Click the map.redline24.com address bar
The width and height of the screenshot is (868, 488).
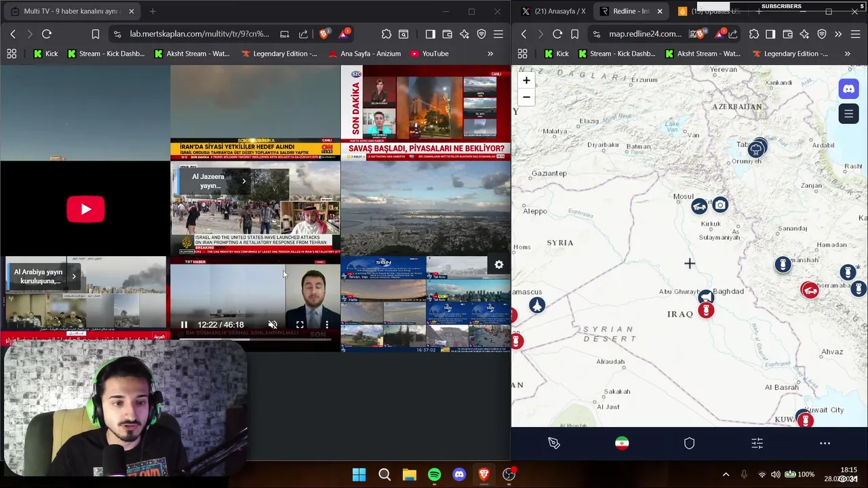[645, 34]
